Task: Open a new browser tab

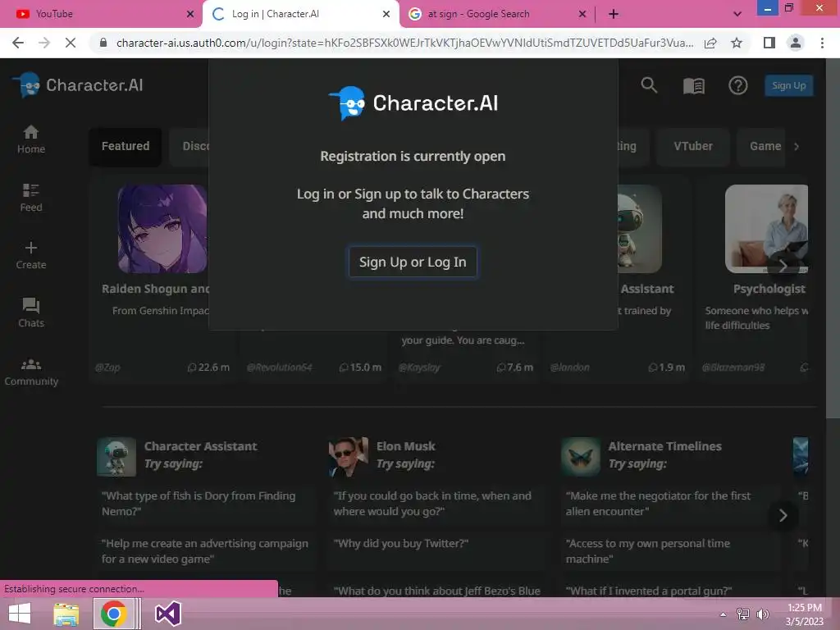Action: coord(614,15)
